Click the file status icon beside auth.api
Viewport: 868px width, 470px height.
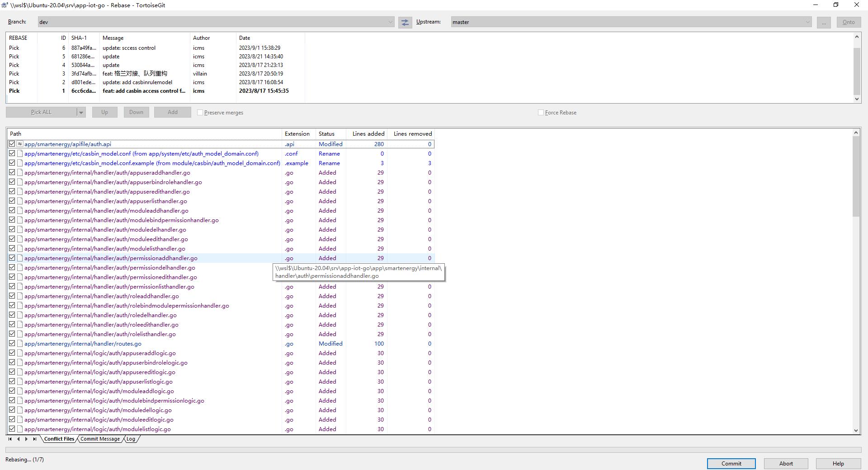coord(19,144)
